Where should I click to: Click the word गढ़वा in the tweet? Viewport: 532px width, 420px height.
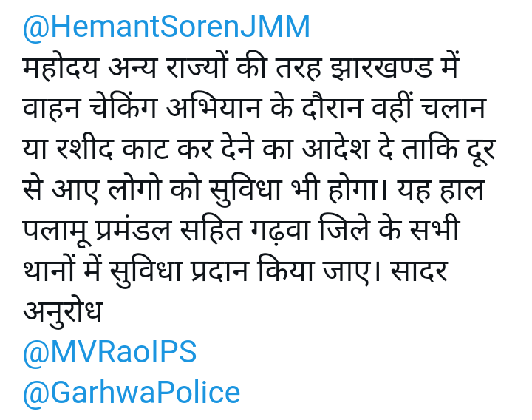[x=280, y=230]
